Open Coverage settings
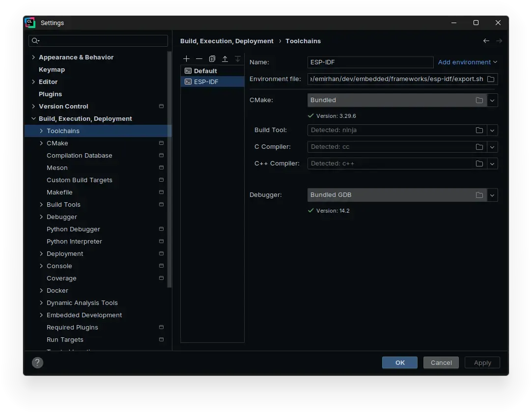 pyautogui.click(x=61, y=278)
